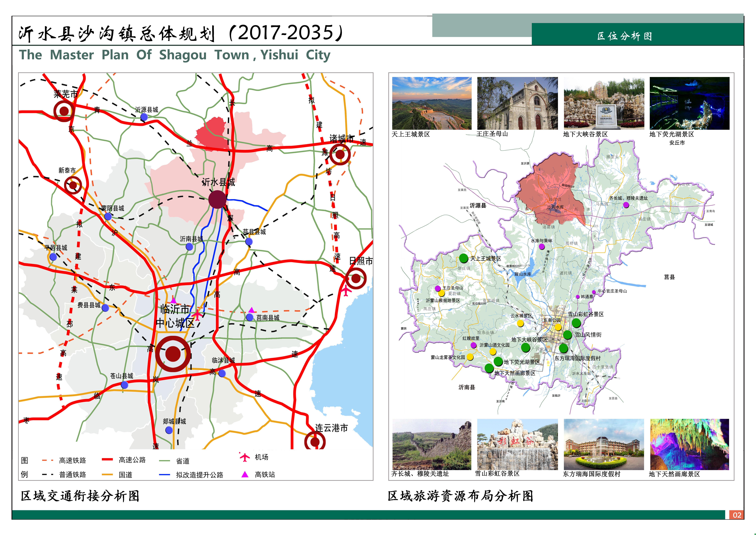Screen dimensions: 756x535
Task: Click the 诸城市 city ring marker
Action: click(x=340, y=154)
